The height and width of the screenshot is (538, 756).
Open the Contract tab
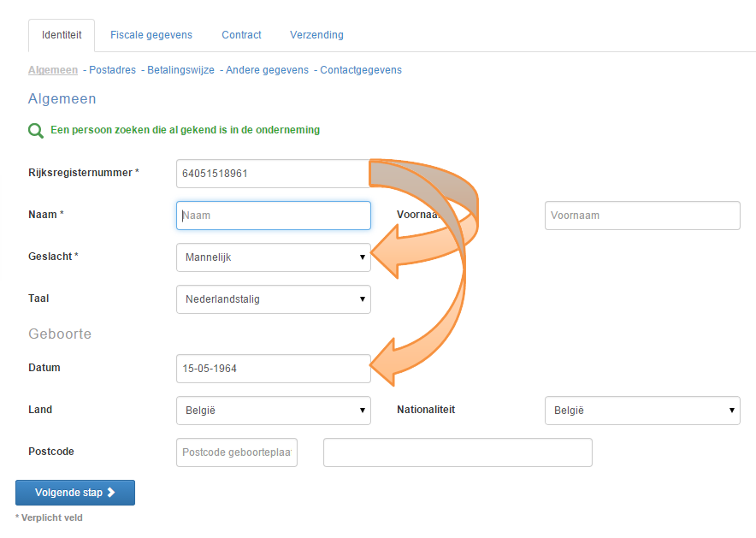[241, 35]
